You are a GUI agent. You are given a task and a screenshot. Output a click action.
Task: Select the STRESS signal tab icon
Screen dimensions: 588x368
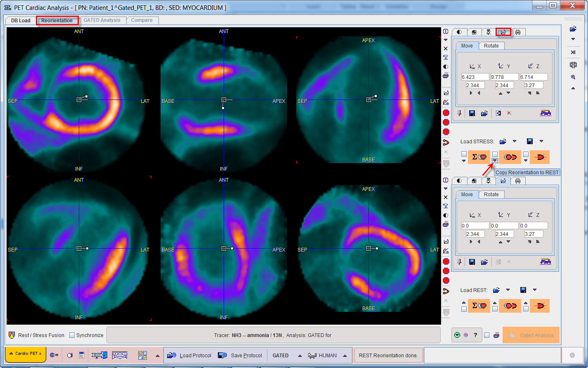518,32
